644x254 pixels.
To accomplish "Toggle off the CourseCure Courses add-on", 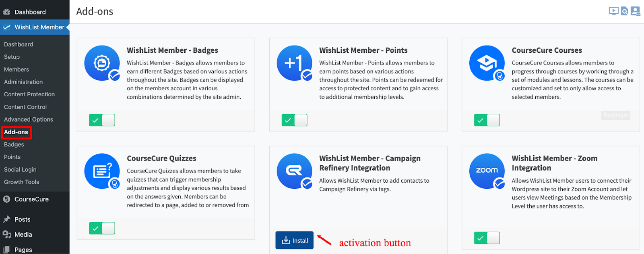I will point(487,120).
